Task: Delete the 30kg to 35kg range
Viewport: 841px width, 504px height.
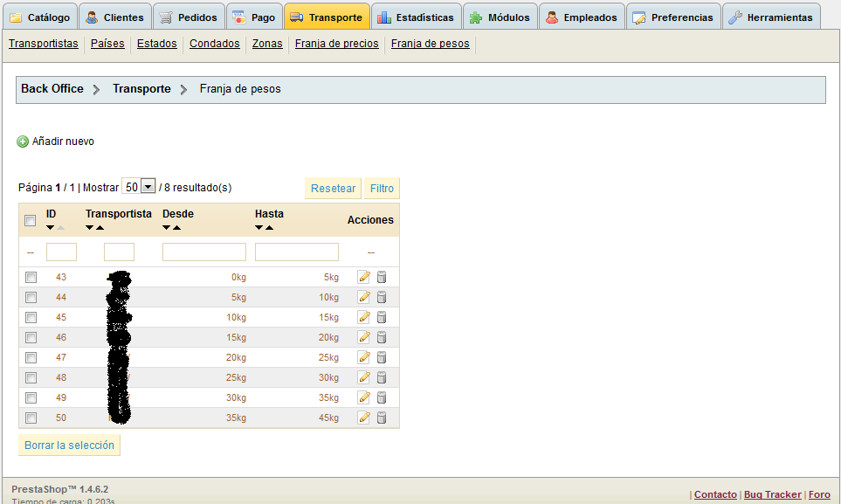Action: click(x=382, y=397)
